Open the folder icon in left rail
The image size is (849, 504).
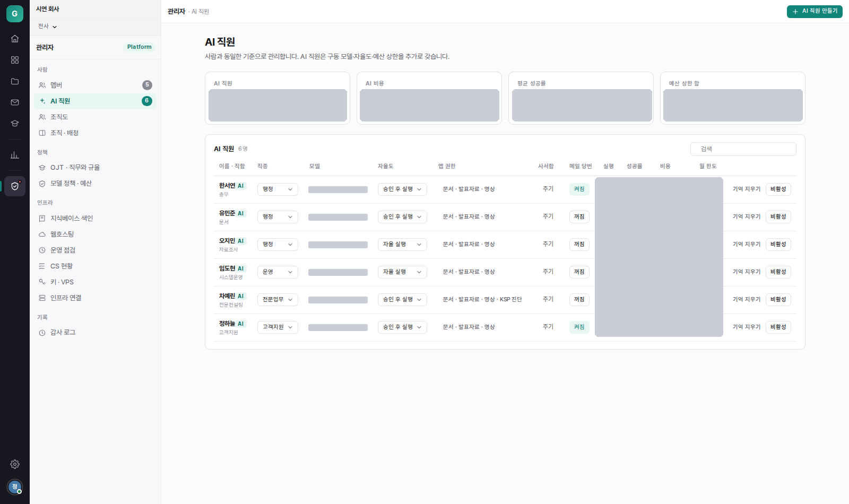coord(15,81)
